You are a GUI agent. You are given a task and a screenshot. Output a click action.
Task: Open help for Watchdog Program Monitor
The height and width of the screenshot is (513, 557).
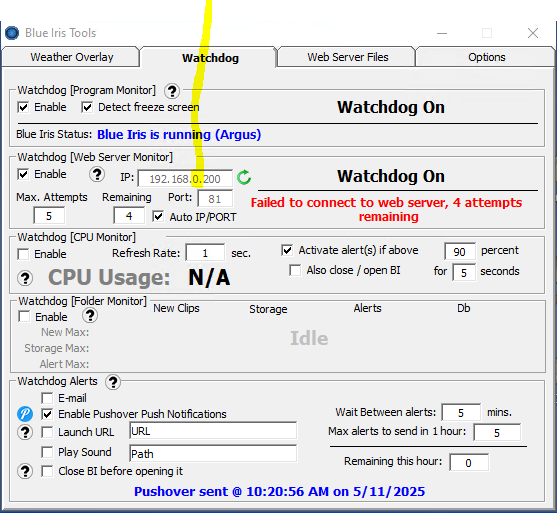click(x=172, y=91)
